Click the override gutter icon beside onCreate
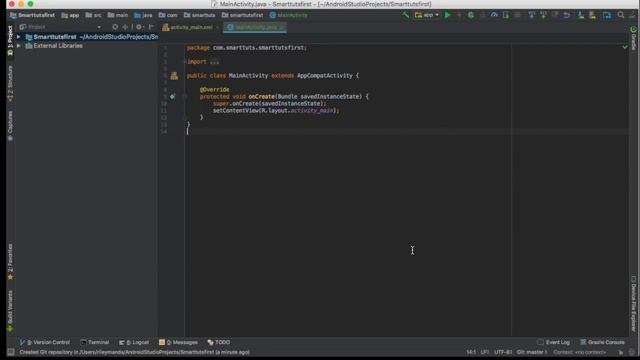Screen dimensions: 640x360 [x=173, y=97]
